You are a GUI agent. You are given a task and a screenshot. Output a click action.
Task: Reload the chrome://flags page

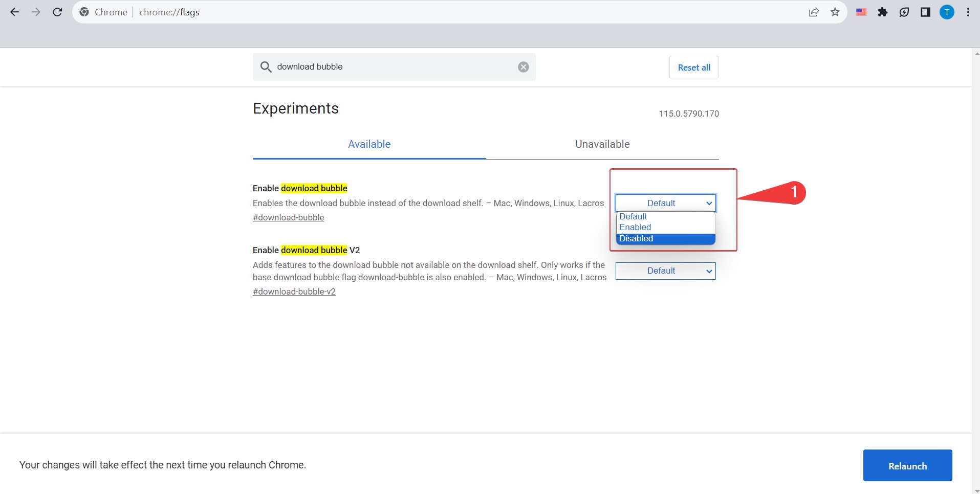coord(57,12)
